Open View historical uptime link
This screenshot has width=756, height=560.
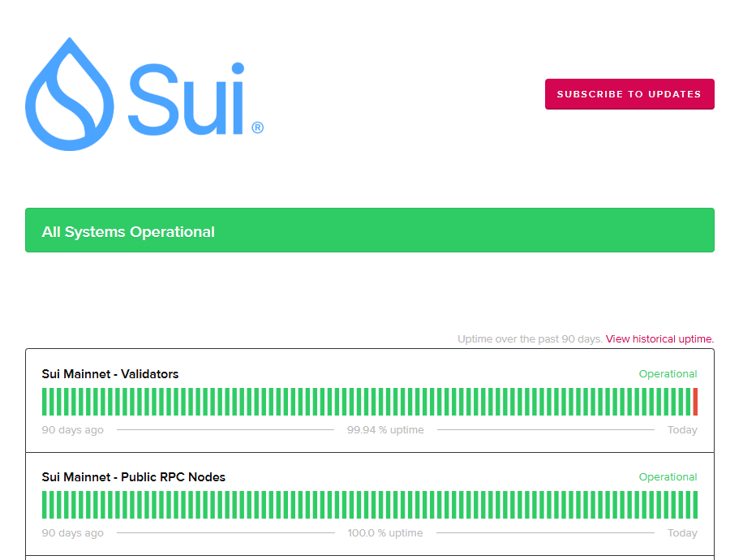[659, 339]
